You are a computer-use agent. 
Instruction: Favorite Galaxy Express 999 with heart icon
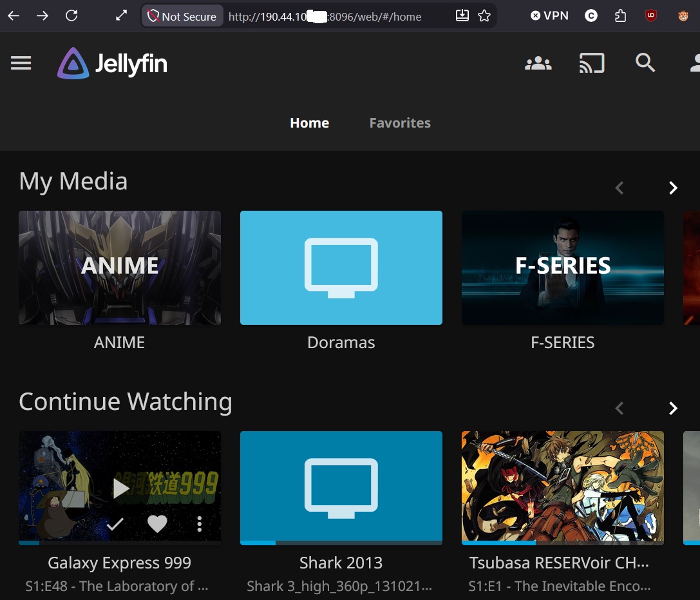(x=157, y=523)
